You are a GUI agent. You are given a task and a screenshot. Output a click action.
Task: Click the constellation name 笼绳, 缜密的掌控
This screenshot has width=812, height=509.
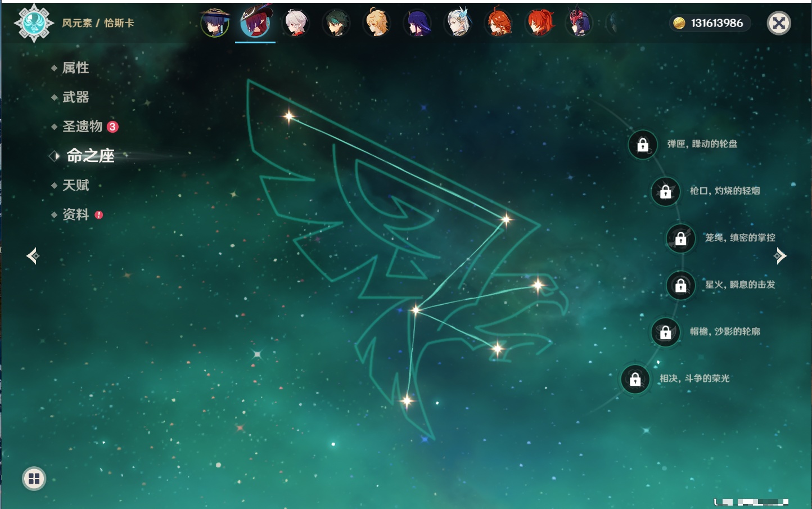click(x=740, y=237)
